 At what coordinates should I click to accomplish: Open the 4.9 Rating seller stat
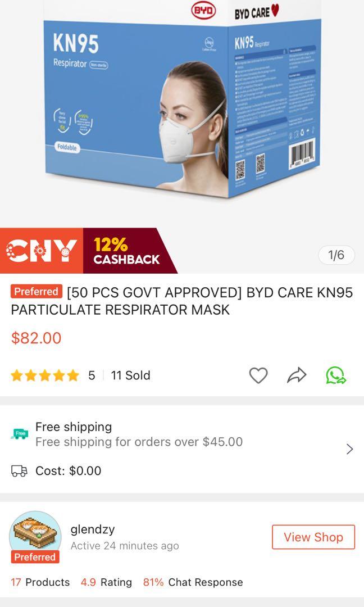[106, 582]
